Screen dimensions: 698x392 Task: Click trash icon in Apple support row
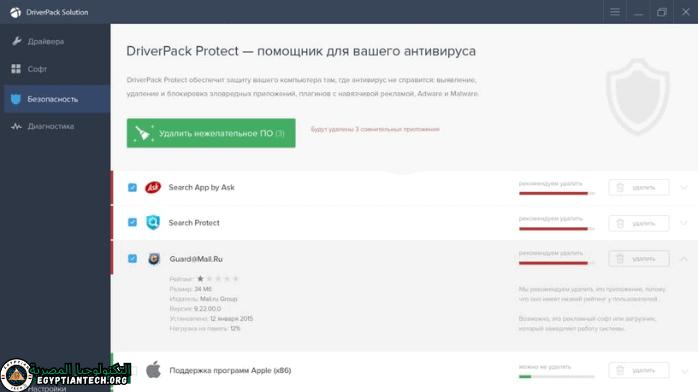[x=620, y=370]
